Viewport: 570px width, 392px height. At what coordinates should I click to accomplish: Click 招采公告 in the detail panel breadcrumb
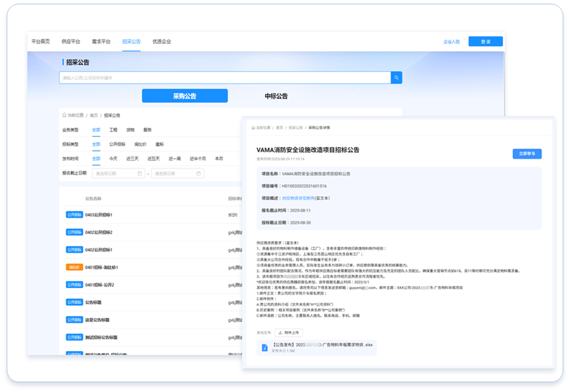point(296,128)
